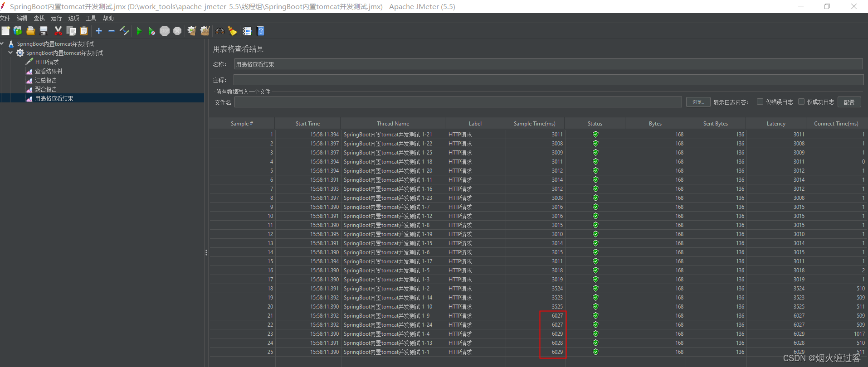Sort by the Thread Name column header

point(393,124)
